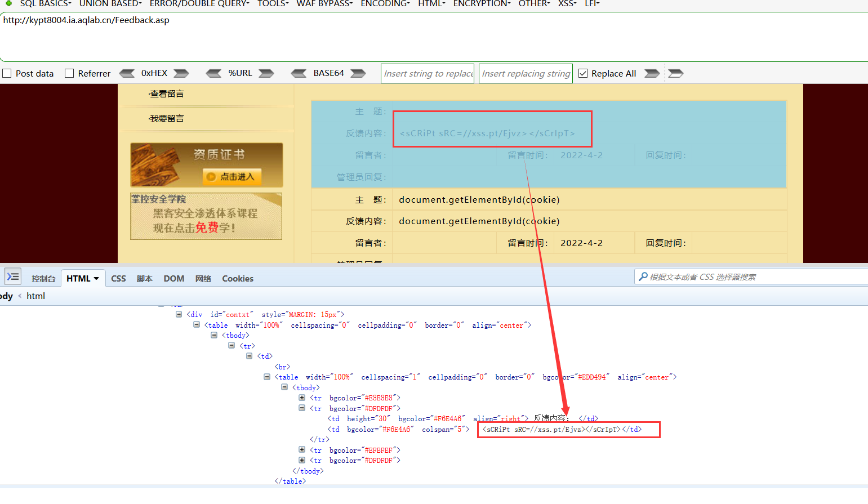Image resolution: width=868 pixels, height=504 pixels.
Task: Open the UNION BASED menu
Action: 110,3
